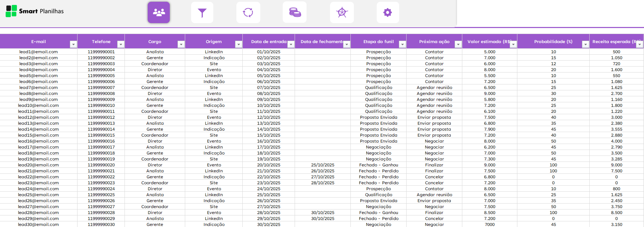Expand the Etapa do funil filter
This screenshot has width=644, height=227.
[402, 44]
